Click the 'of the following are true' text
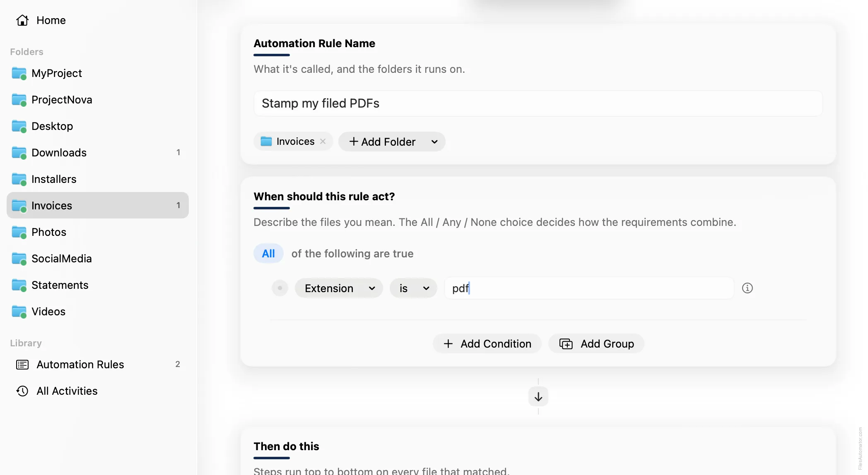The width and height of the screenshot is (868, 475). [352, 254]
